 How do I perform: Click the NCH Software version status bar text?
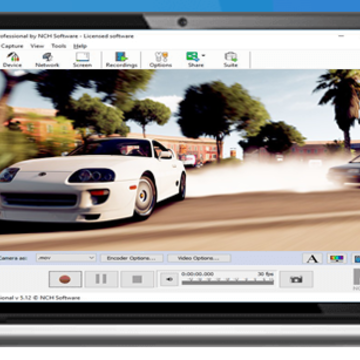click(x=40, y=297)
